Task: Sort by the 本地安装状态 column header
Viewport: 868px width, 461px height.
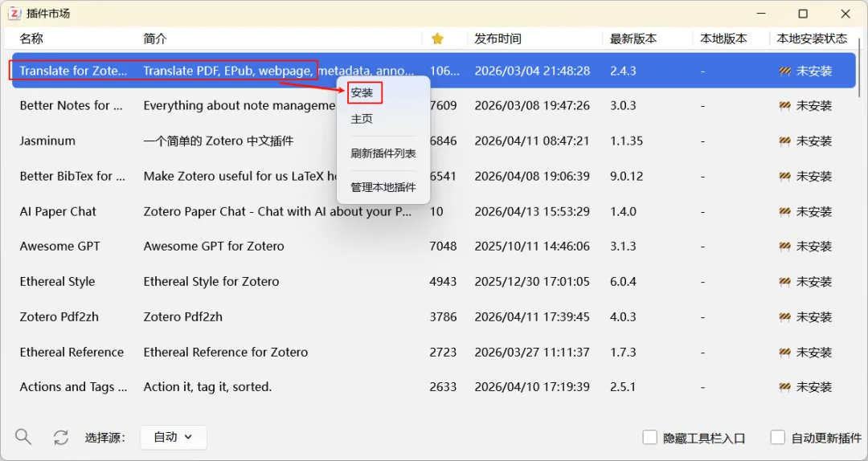Action: [812, 39]
